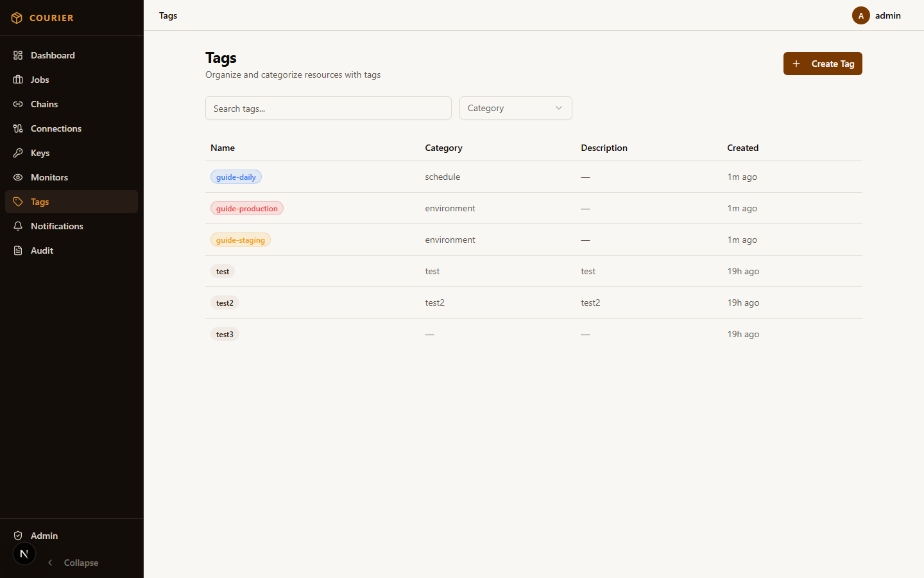
Task: Open Notifications via the bell icon
Action: (18, 226)
